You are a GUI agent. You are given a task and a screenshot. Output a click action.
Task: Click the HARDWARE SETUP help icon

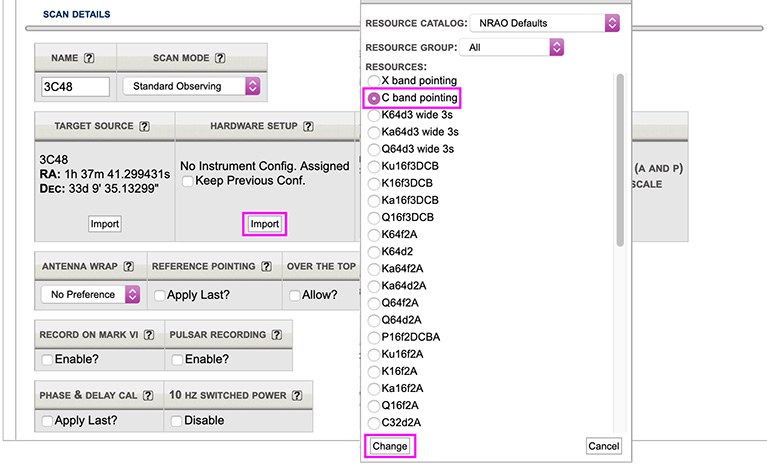click(x=308, y=126)
